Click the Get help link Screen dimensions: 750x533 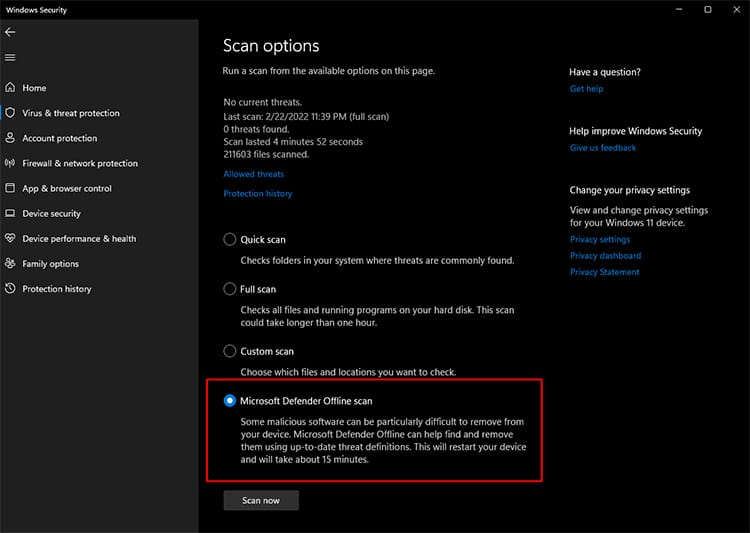(586, 89)
